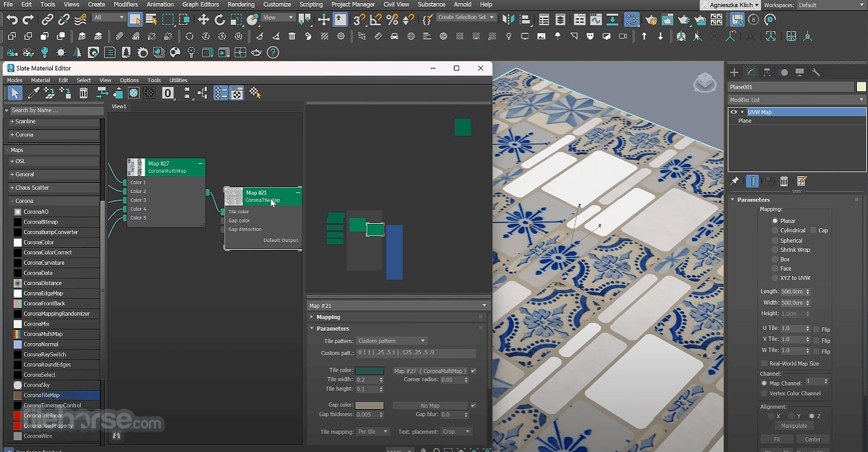868x452 pixels.
Task: Open the Workspaces Default dropdown
Action: click(831, 5)
